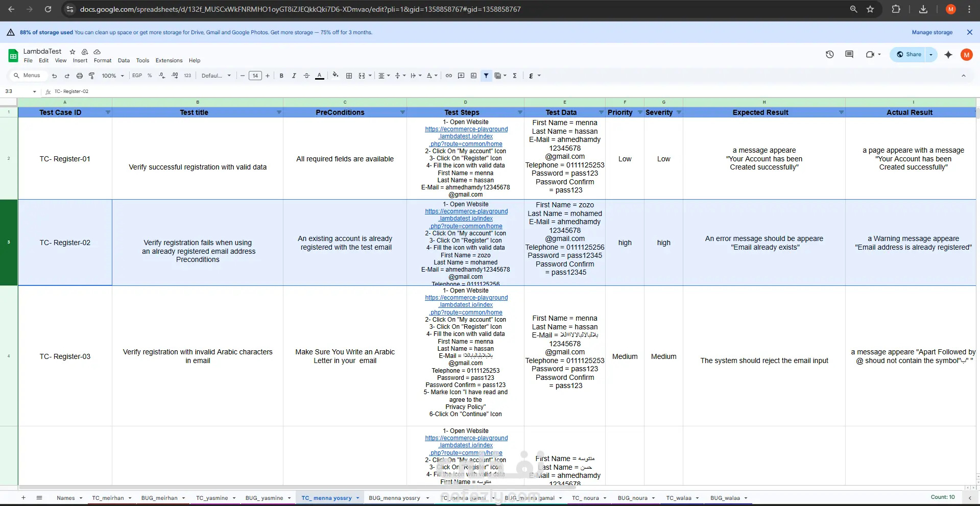This screenshot has width=980, height=506.
Task: Open the Gemini sparkle icon
Action: click(948, 55)
